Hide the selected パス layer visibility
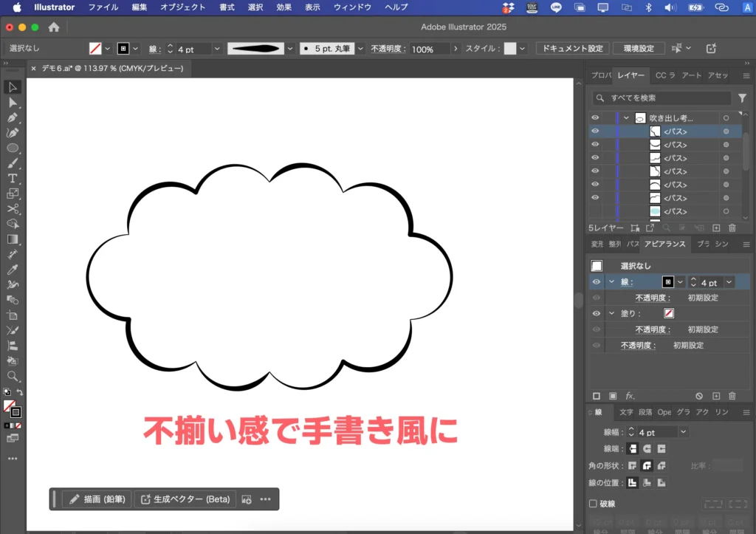This screenshot has width=756, height=534. click(x=595, y=131)
